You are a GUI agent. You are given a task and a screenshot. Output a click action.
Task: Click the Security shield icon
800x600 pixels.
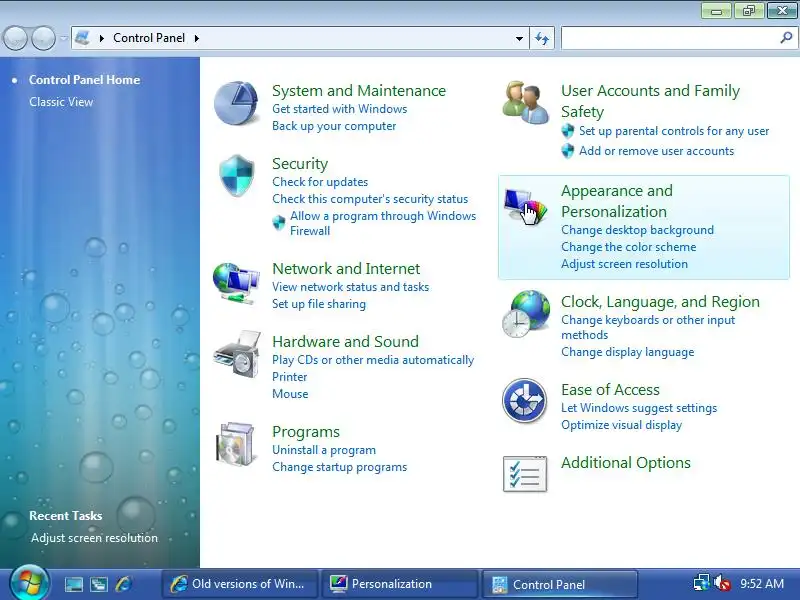(x=236, y=176)
